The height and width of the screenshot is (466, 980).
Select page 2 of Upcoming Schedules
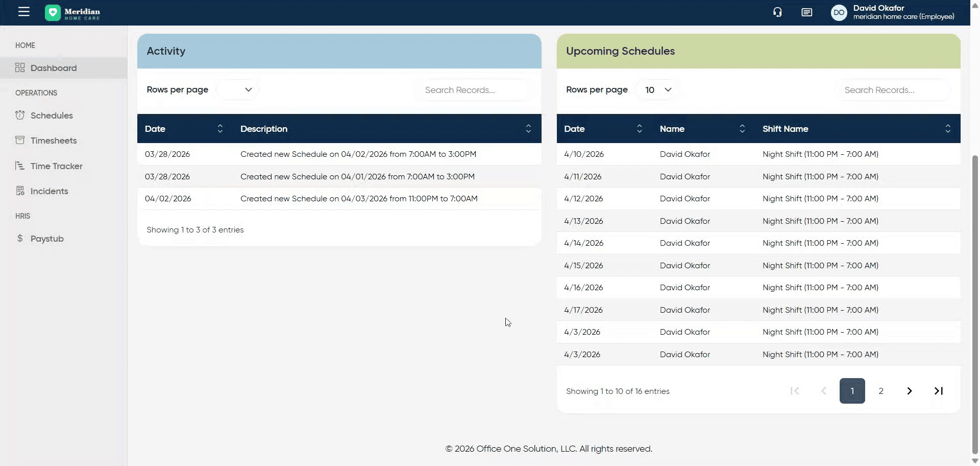[880, 391]
